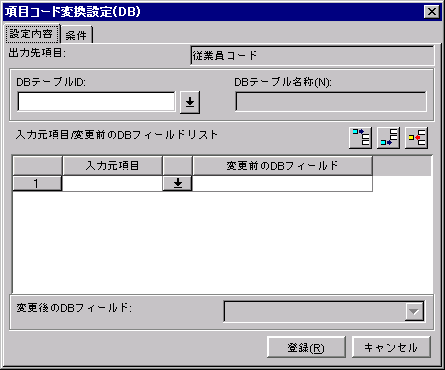Click the 出力先項目 field showing 従業員コード

point(312,56)
